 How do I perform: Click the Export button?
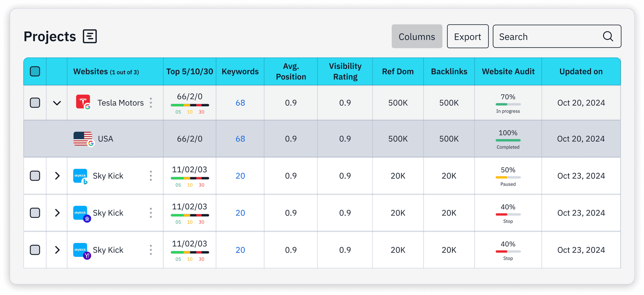[468, 37]
